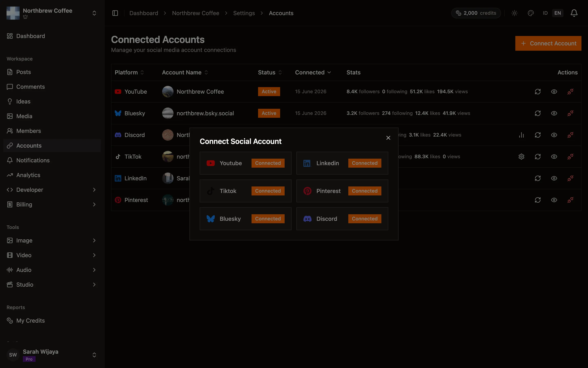Refresh the Discord account row

(x=538, y=135)
